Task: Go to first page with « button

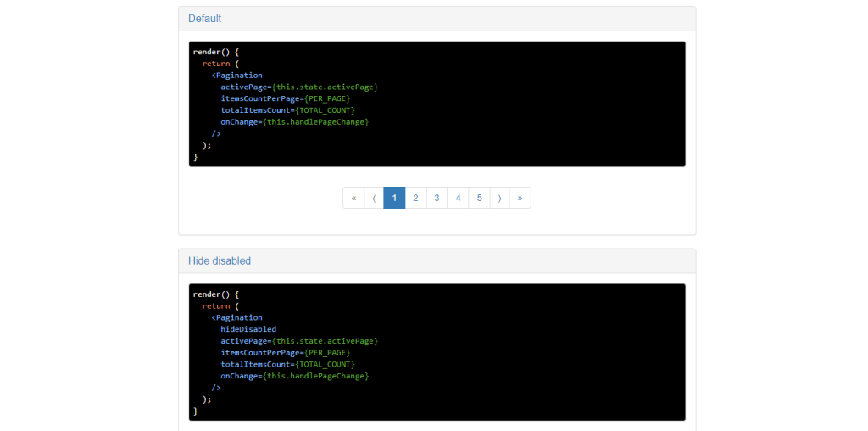Action: point(353,198)
